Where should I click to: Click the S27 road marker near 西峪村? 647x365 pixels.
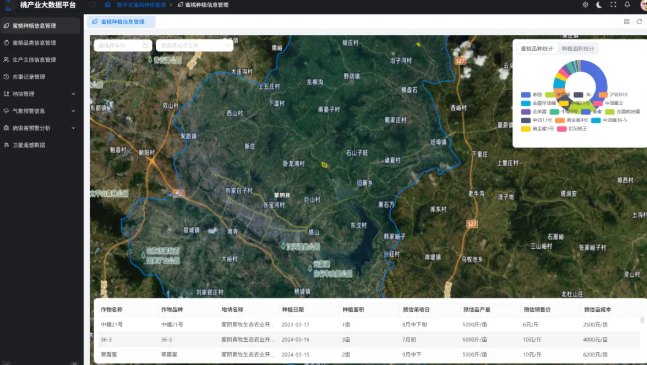460,61
